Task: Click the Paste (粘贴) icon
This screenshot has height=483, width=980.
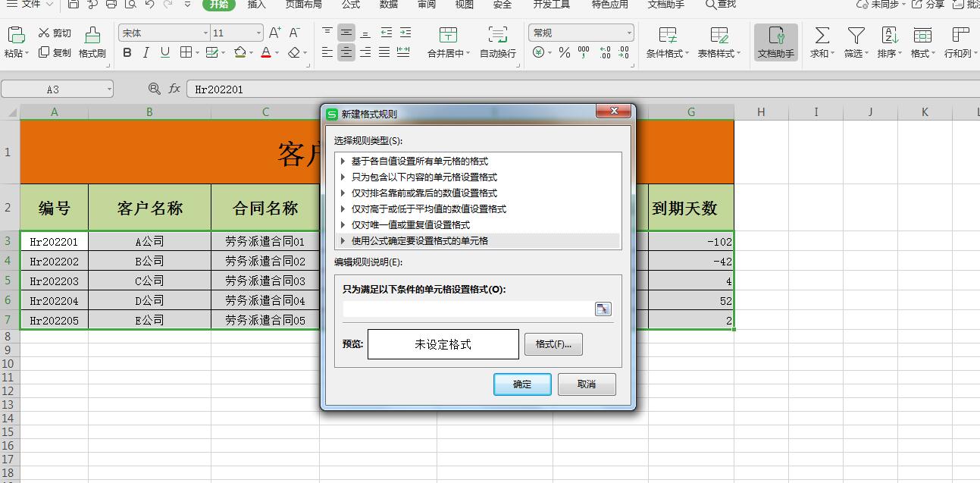Action: coord(15,35)
